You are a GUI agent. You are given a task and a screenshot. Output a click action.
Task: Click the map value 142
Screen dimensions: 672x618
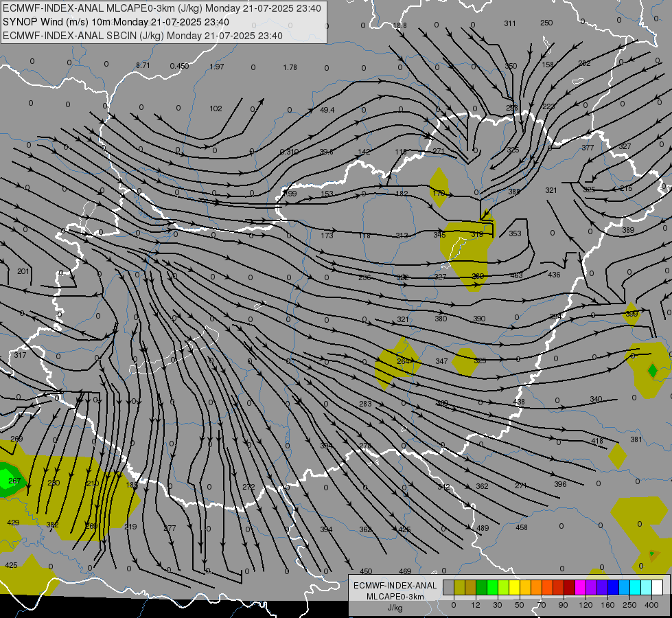(x=364, y=152)
